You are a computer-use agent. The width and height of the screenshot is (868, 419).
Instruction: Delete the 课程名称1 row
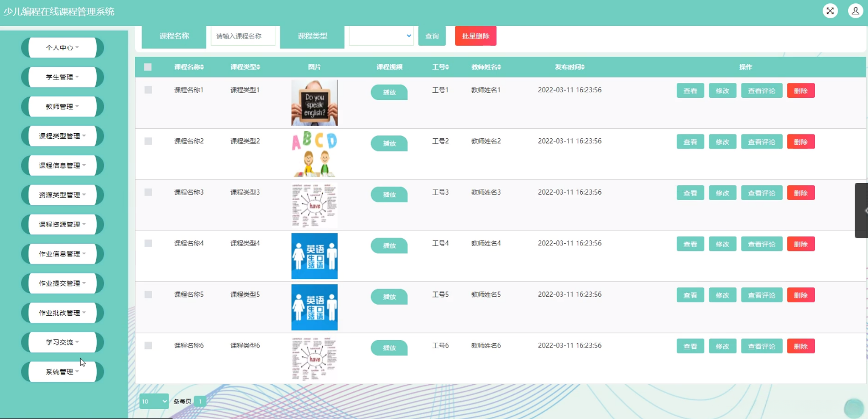(x=801, y=91)
